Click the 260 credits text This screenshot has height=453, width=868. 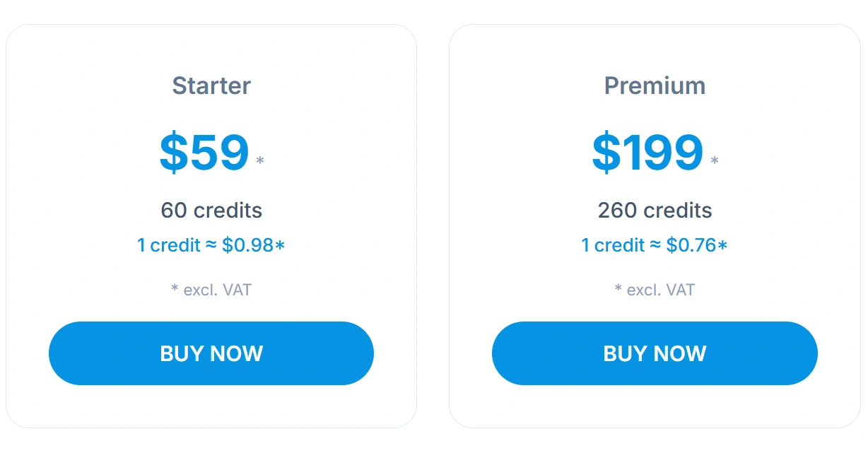click(x=655, y=211)
